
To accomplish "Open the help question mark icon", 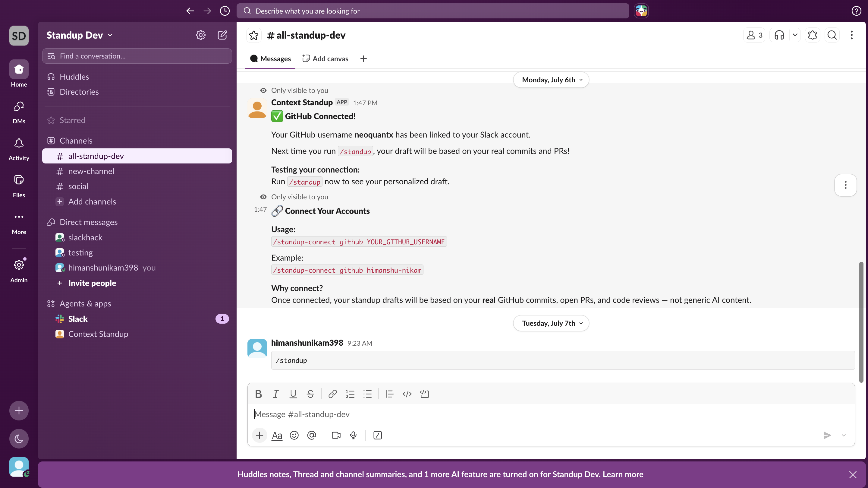I will pyautogui.click(x=856, y=11).
